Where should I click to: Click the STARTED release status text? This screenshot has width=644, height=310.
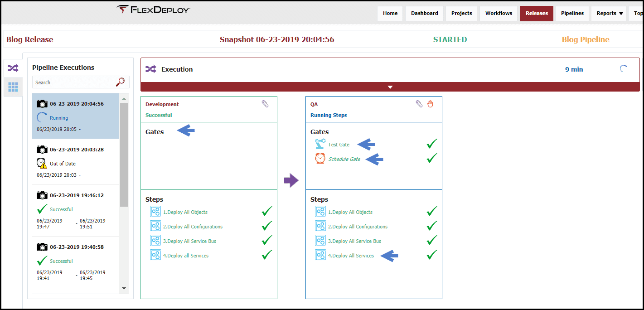[450, 39]
